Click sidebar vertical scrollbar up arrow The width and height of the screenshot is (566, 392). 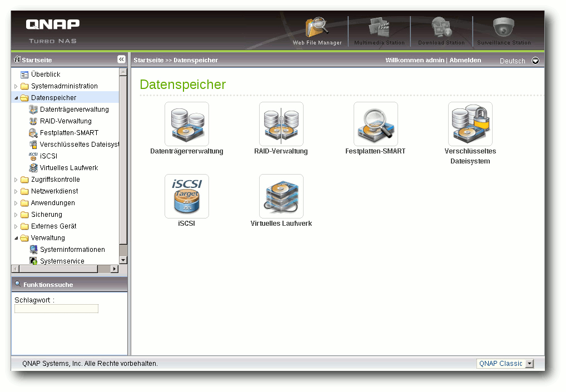pyautogui.click(x=123, y=72)
